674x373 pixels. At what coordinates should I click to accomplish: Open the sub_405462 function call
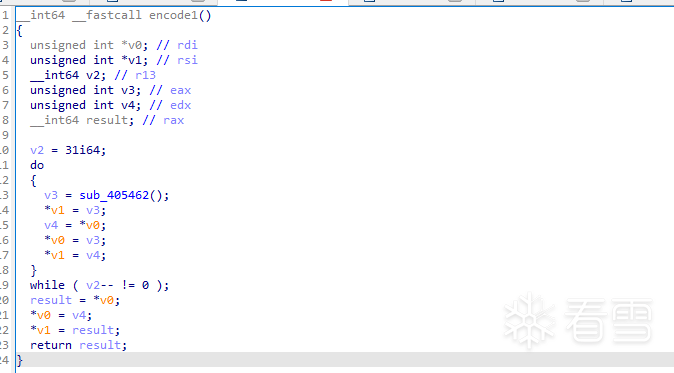click(x=114, y=196)
